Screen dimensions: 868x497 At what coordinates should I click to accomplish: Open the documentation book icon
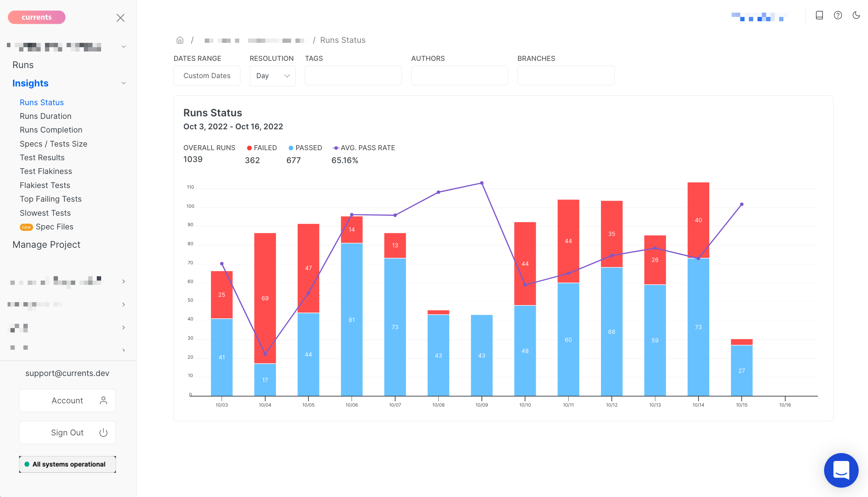(819, 15)
